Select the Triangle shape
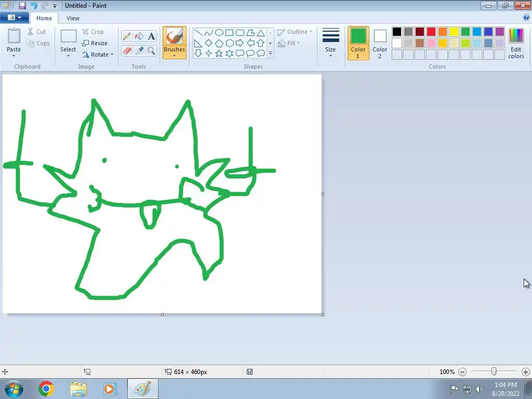532x399 pixels. point(261,33)
